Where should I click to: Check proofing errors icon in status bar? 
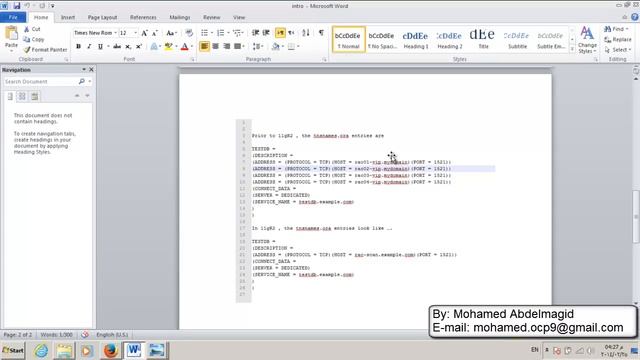click(x=85, y=335)
